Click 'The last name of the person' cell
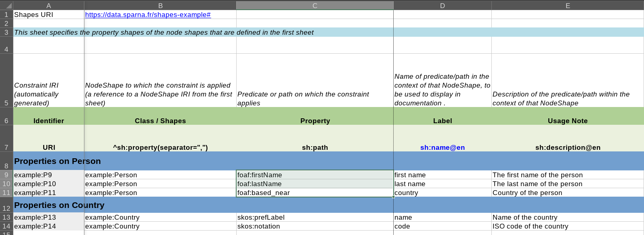Viewport: 644px width, 235px height. pyautogui.click(x=568, y=184)
